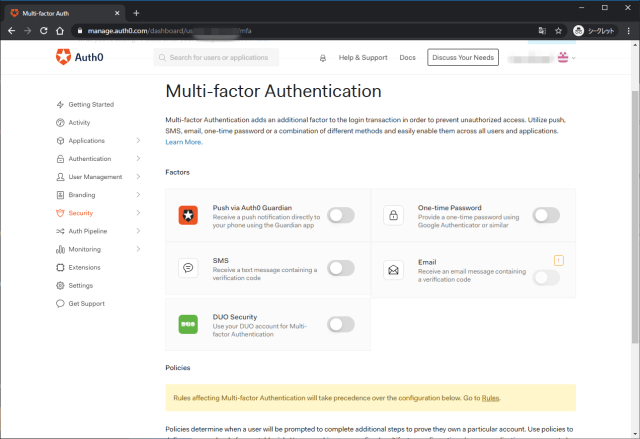Viewport: 640px width, 439px height.
Task: Open the notifications bell icon
Action: 322,58
